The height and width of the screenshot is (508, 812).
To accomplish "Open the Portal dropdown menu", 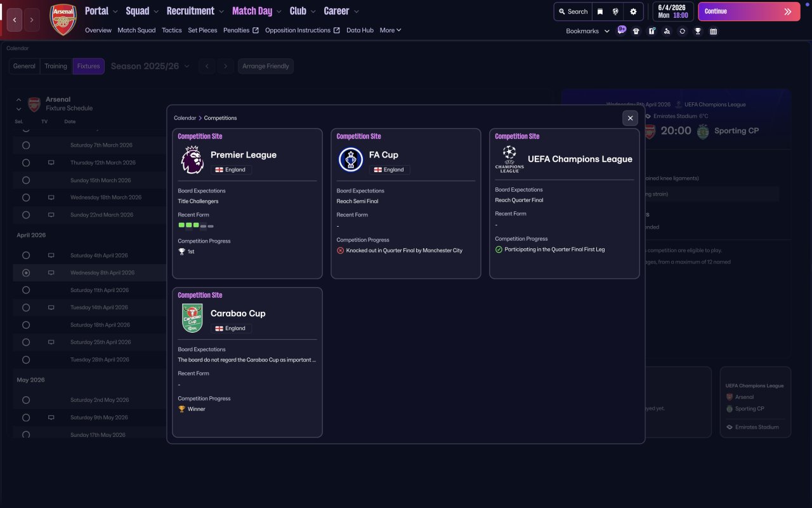I will [101, 11].
